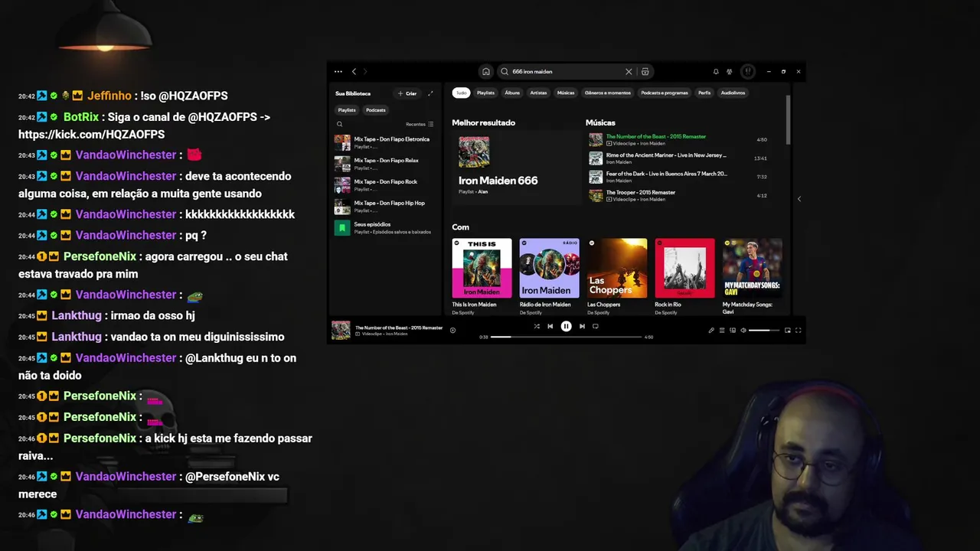Image resolution: width=980 pixels, height=551 pixels.
Task: Open the kick.com/HQZAOFPS link in chat
Action: pos(91,134)
